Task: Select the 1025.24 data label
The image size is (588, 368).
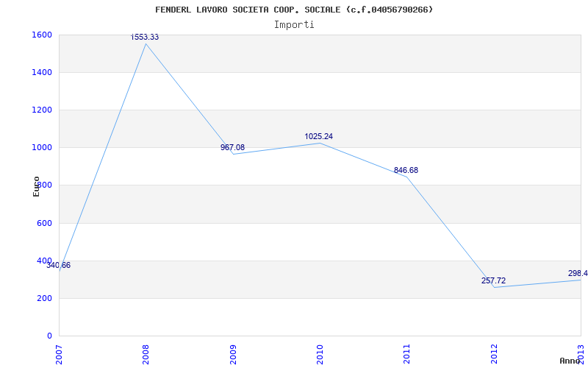Action: click(319, 137)
